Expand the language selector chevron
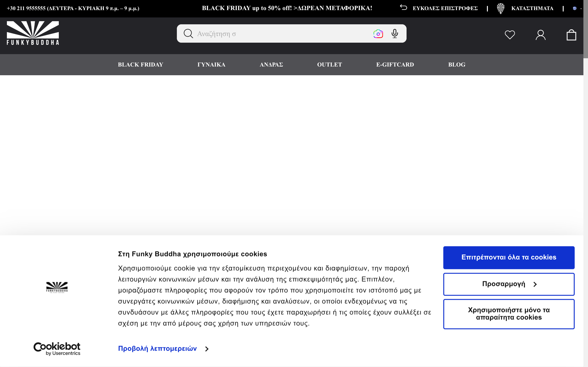Image resolution: width=588 pixels, height=367 pixels. pos(581,9)
